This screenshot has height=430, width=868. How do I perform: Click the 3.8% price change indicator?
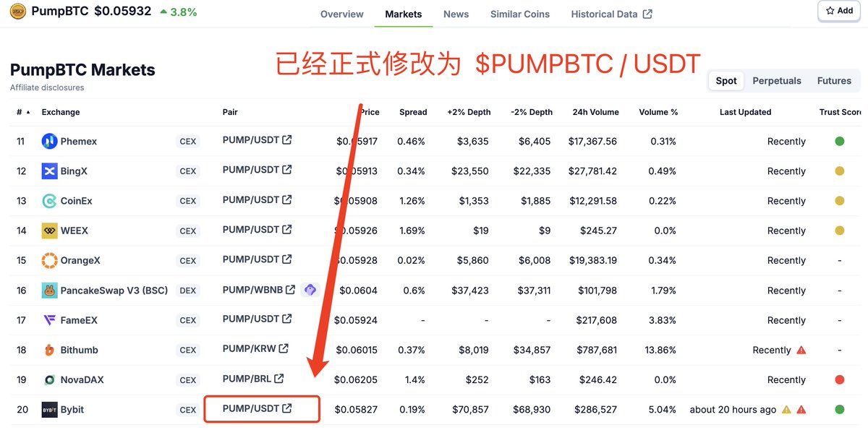[x=178, y=12]
